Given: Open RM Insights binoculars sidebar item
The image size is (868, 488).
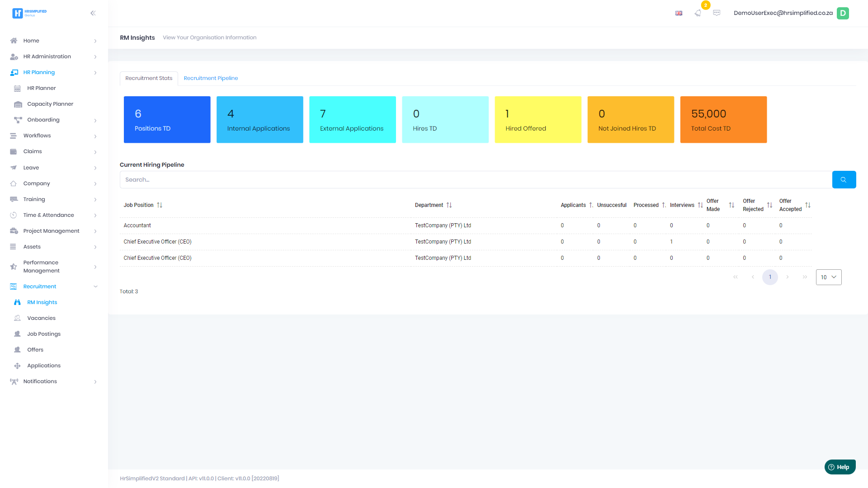Looking at the screenshot, I should pyautogui.click(x=42, y=302).
